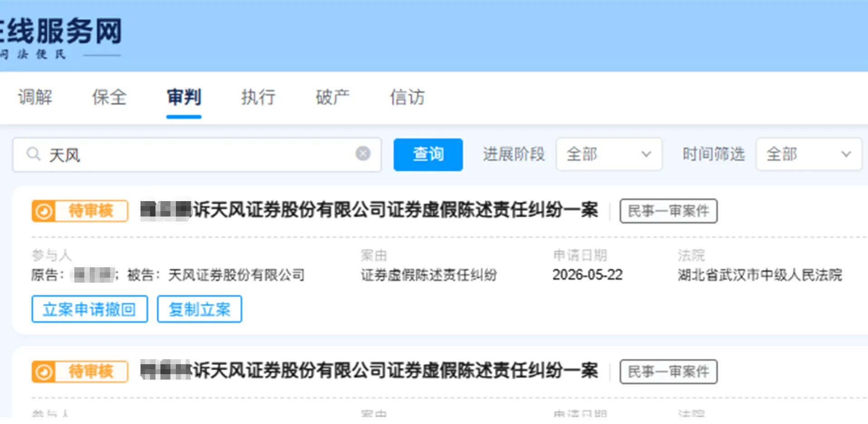Click the first case's 待审核 status badge
Viewport: 868px width, 424px height.
(x=80, y=211)
